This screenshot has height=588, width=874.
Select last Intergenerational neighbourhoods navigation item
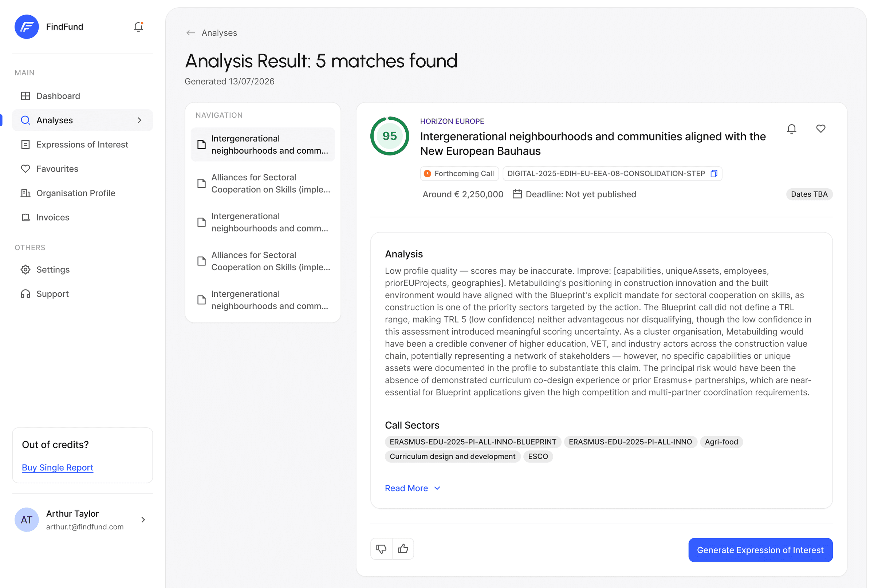point(263,300)
